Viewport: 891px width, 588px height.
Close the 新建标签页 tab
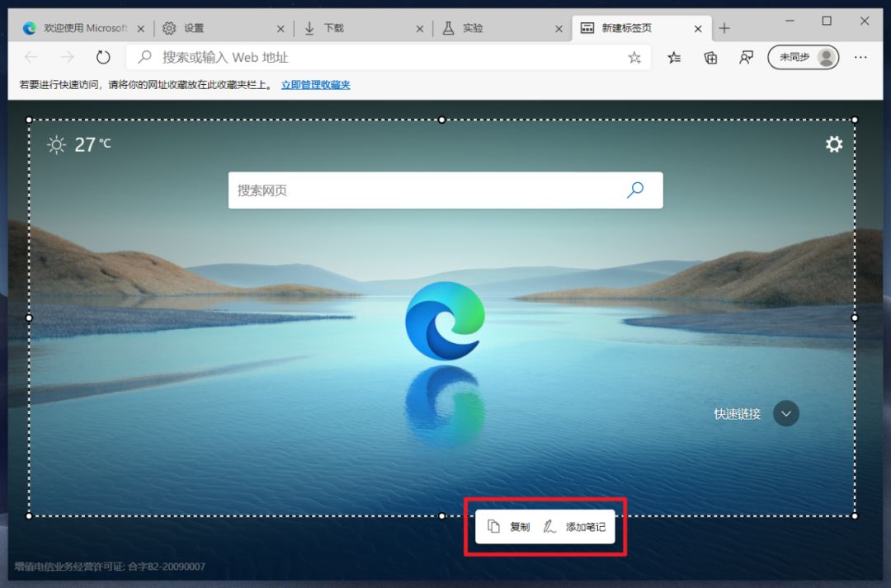(x=698, y=28)
